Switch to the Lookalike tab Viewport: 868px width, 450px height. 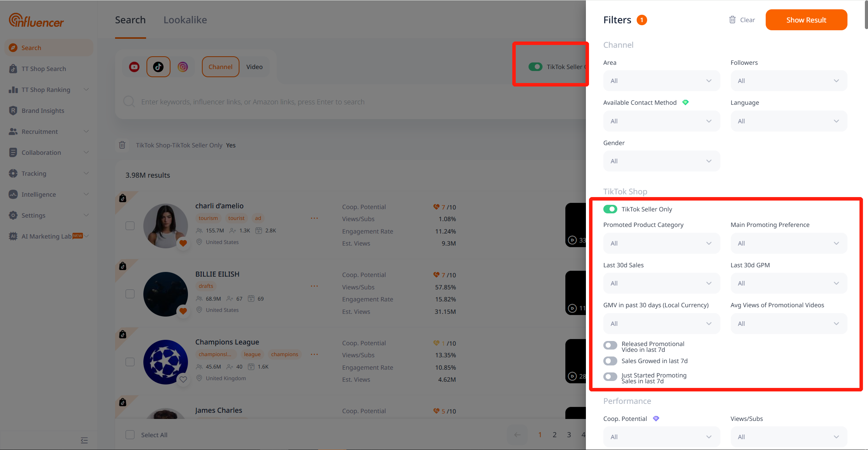point(185,20)
